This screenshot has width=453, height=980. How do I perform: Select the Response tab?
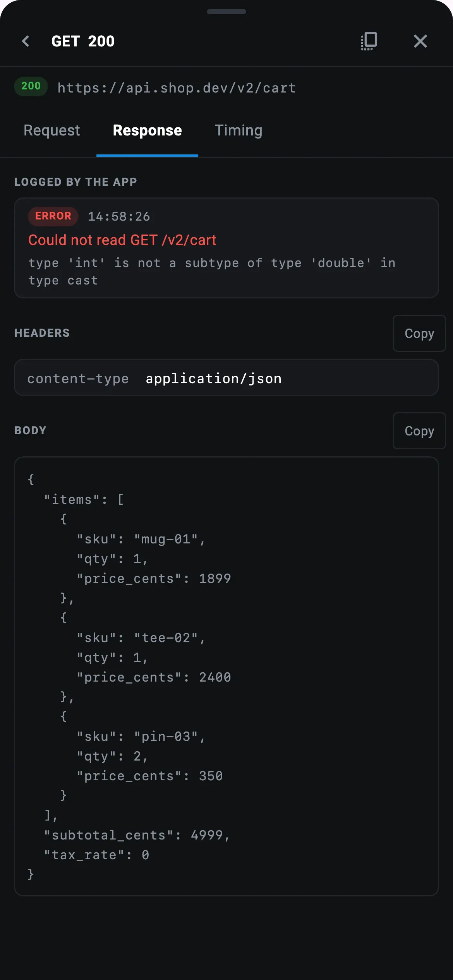tap(147, 130)
